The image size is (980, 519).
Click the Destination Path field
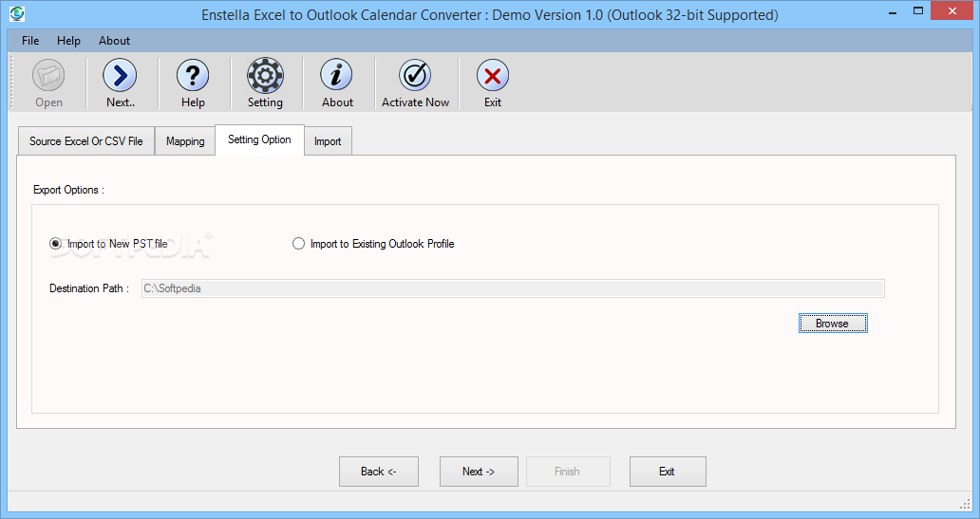(513, 288)
